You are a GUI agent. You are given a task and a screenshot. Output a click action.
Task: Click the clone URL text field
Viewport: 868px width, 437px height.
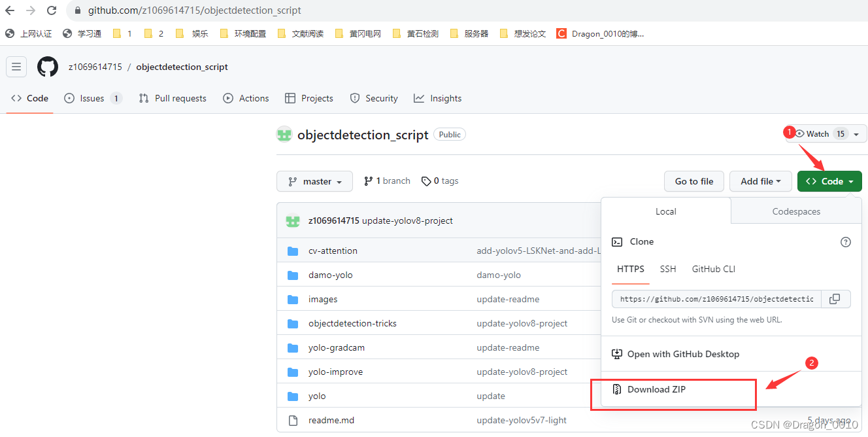point(716,299)
